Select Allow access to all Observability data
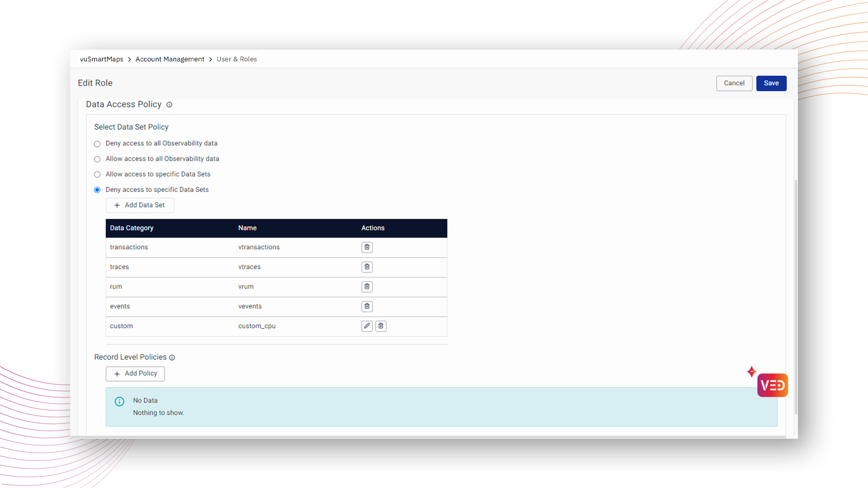The image size is (868, 488). click(97, 159)
